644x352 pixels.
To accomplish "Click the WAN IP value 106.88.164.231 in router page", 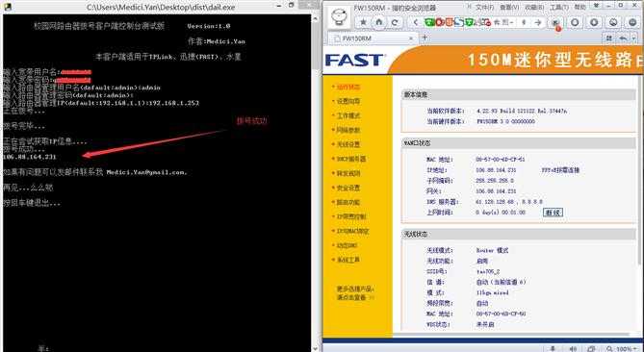I will pos(496,170).
